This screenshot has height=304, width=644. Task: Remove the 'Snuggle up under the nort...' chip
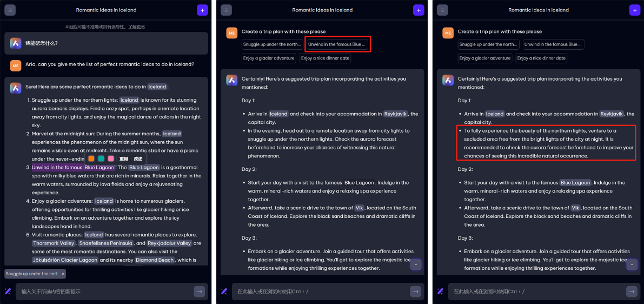pos(63,274)
